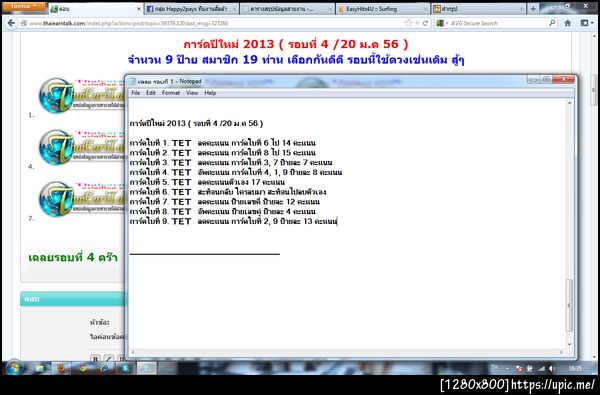The image size is (600, 395).
Task: Click the line for card 1 TET in Notepad
Action: [222, 143]
